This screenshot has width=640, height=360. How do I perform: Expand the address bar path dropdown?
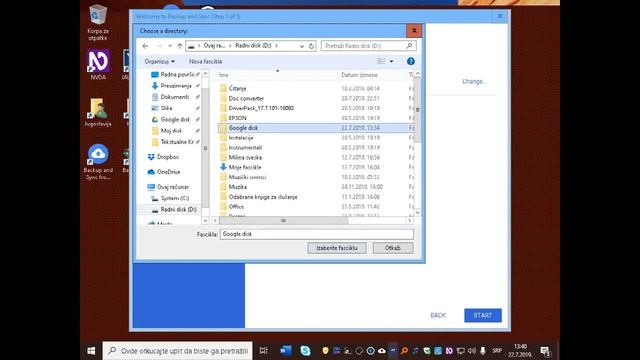click(302, 46)
